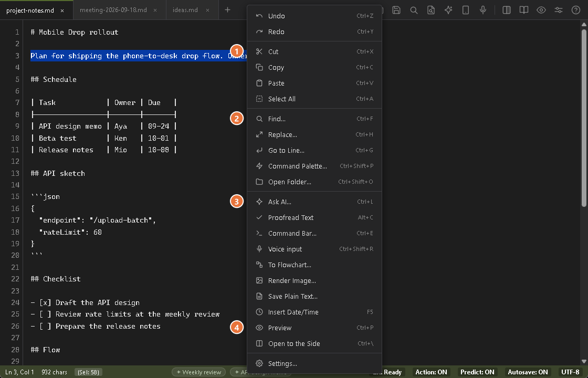Click the "Beta test" table row text
The image size is (588, 378).
coord(57,138)
